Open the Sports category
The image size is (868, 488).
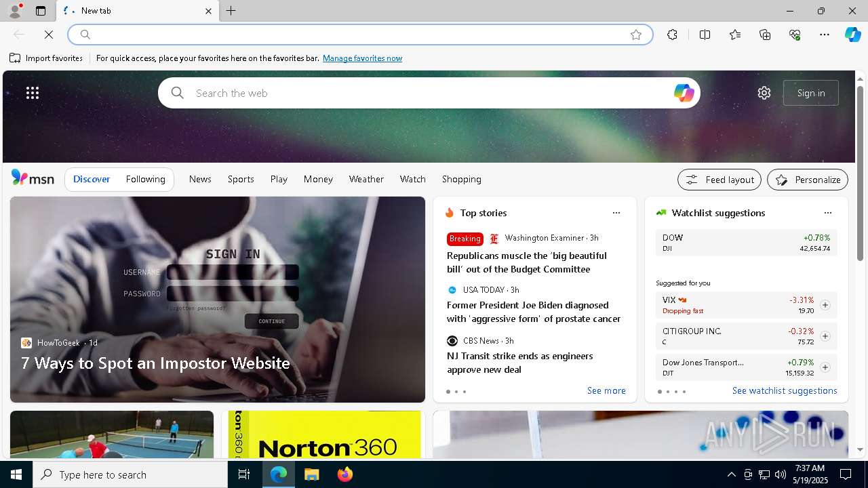241,179
